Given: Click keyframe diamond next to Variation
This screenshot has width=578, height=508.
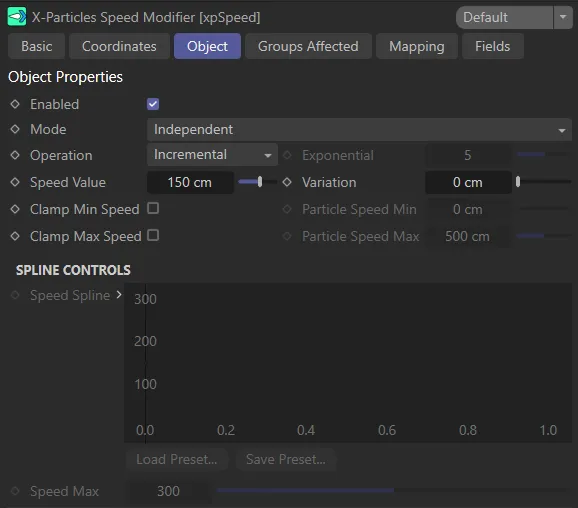Looking at the screenshot, I should (287, 182).
